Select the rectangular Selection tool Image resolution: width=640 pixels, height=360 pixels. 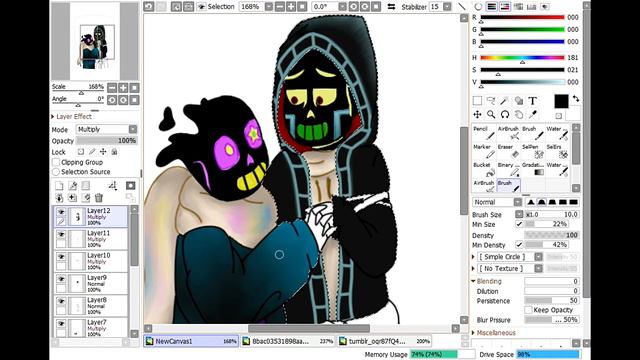coord(477,100)
